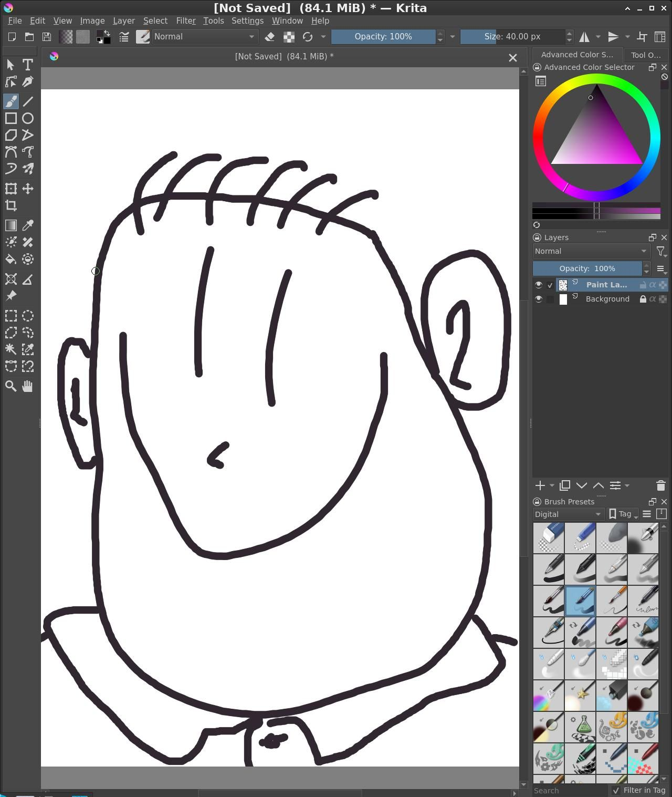This screenshot has width=672, height=797.
Task: Open the layer blend mode dropdown
Action: [x=591, y=251]
